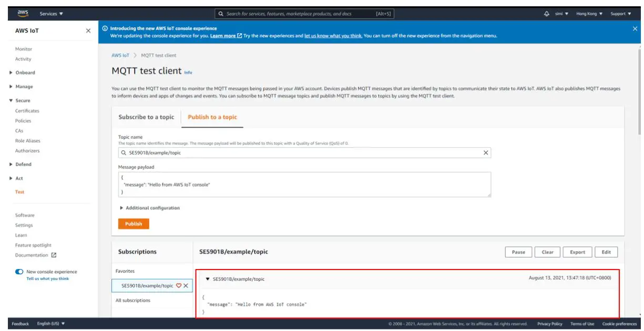
Task: Click the Info link next to MQTT test client
Action: 188,73
